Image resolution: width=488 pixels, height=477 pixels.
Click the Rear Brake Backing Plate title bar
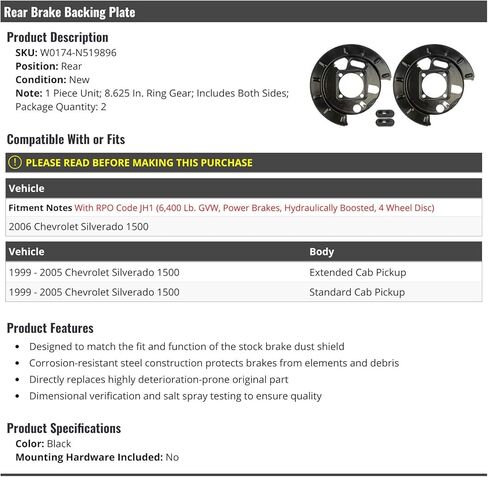tap(244, 12)
